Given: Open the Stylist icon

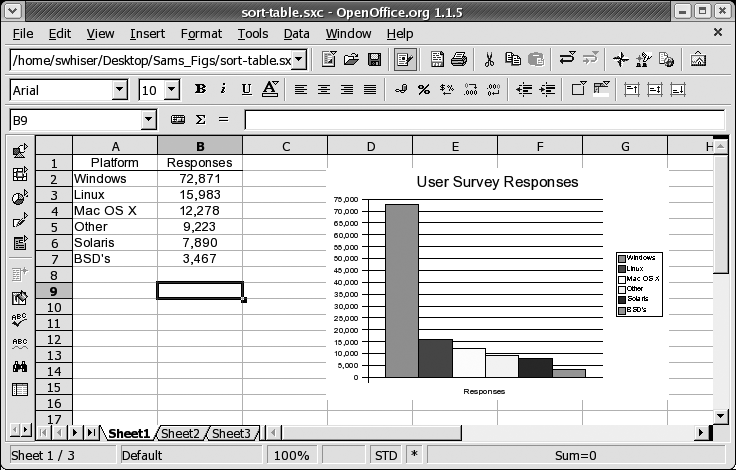Looking at the screenshot, I should [x=644, y=60].
